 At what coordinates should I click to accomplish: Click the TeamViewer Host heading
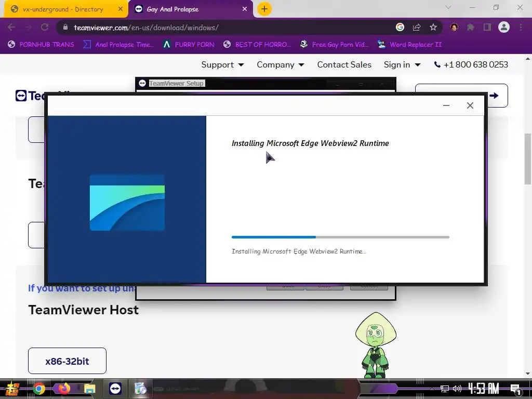coord(84,310)
